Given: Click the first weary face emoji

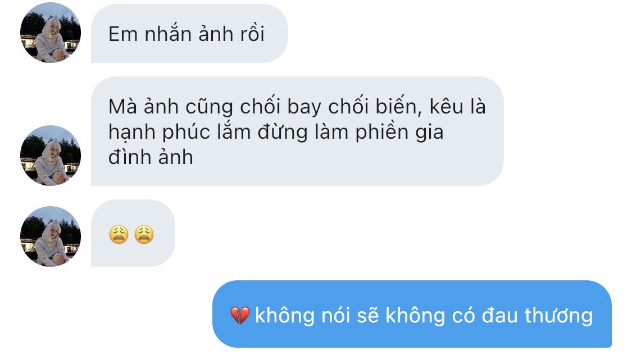Looking at the screenshot, I should click(119, 235).
